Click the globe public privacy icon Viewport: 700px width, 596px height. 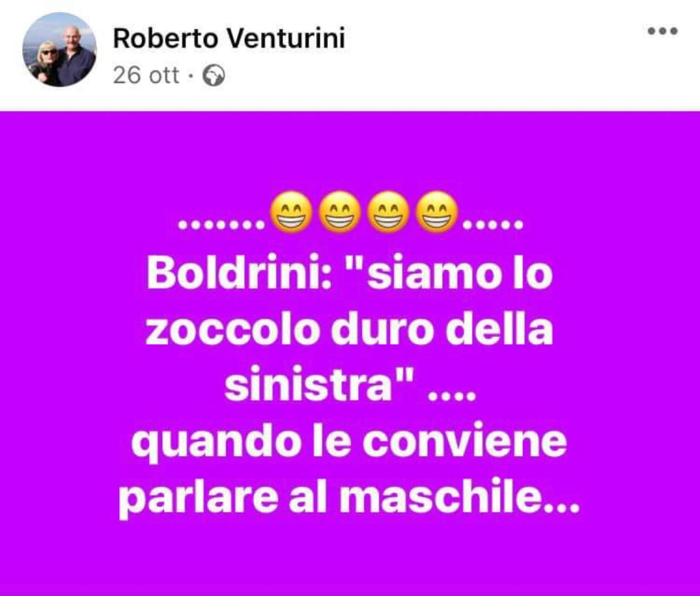[214, 76]
